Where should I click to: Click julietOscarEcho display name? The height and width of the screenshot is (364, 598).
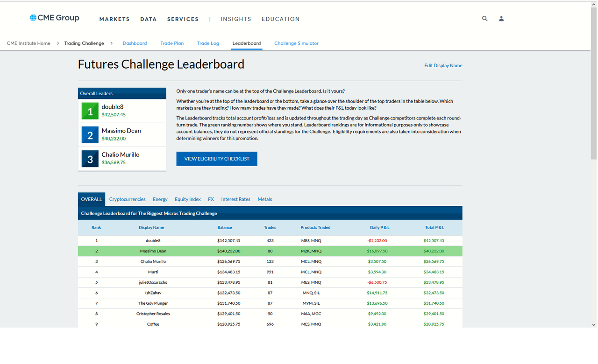click(153, 282)
